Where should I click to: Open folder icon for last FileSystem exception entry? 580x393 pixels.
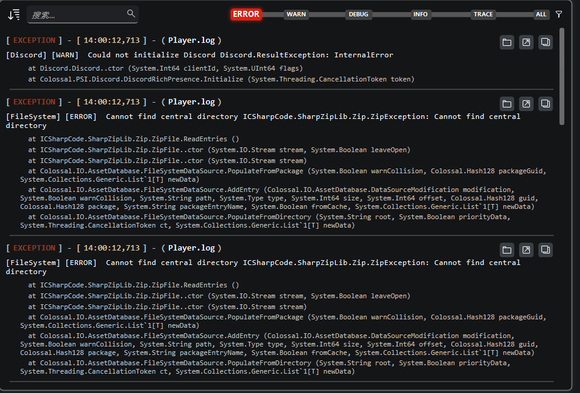coord(507,250)
